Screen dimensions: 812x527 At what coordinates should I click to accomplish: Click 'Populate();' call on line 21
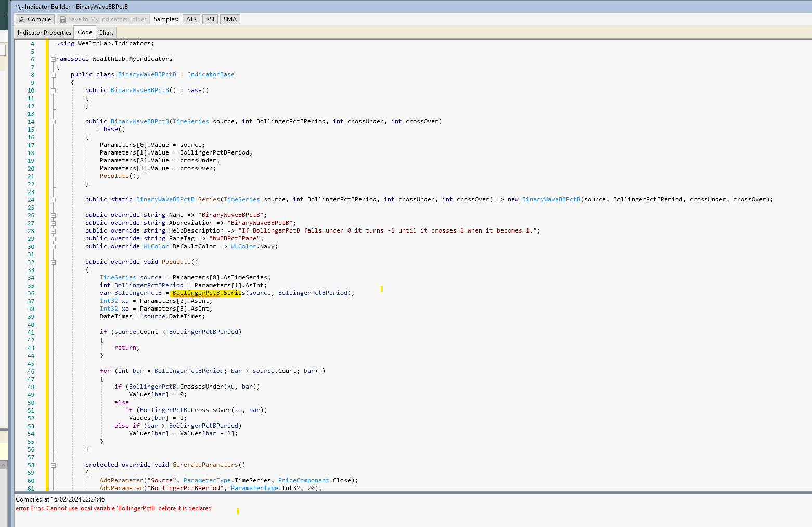tap(120, 176)
